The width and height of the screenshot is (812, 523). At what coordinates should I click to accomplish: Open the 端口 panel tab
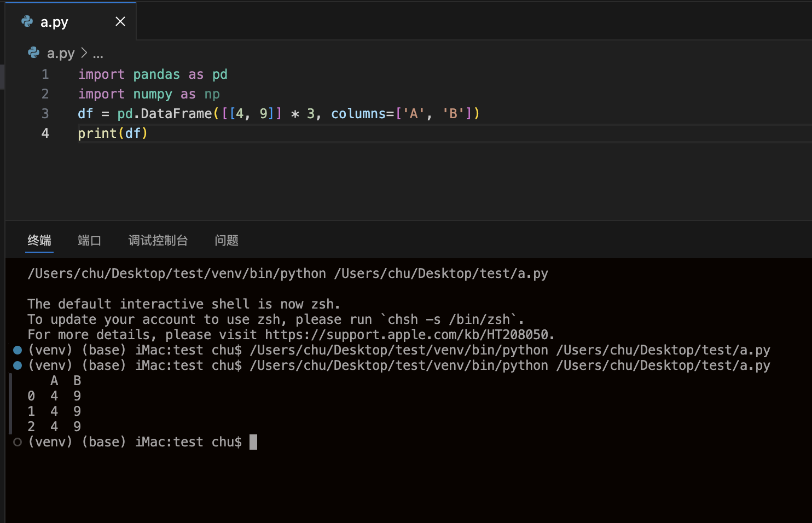pos(89,240)
